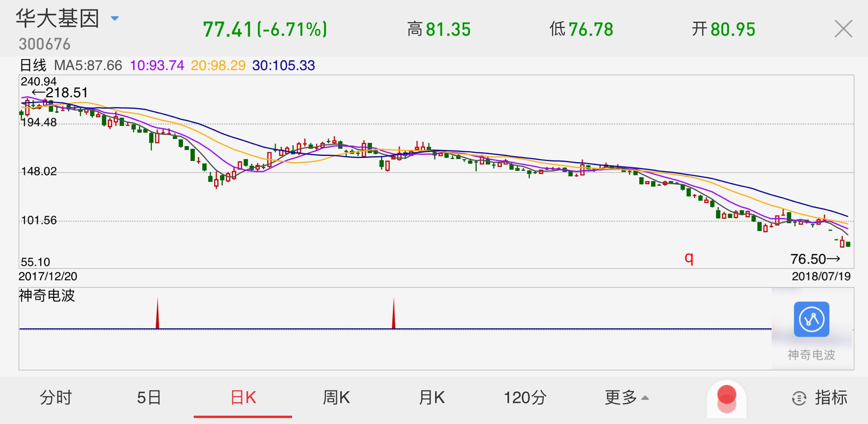
Task: Switch to the 5日 tab
Action: click(149, 398)
